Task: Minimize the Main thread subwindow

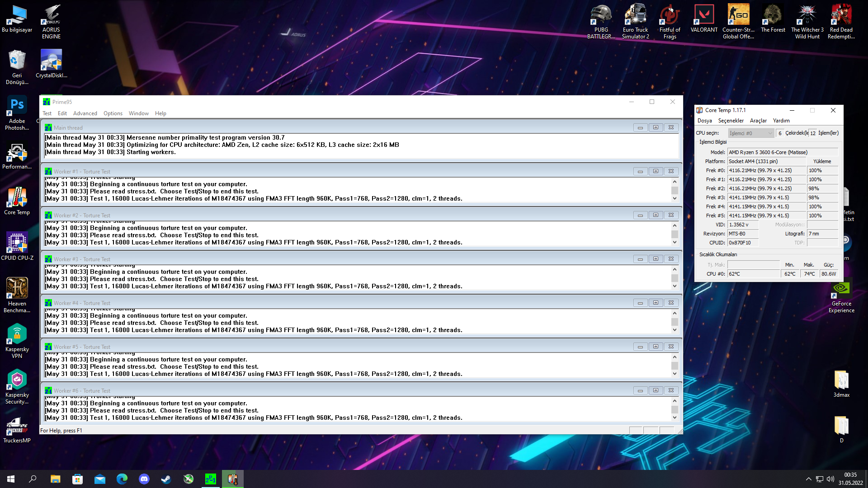Action: pos(640,127)
